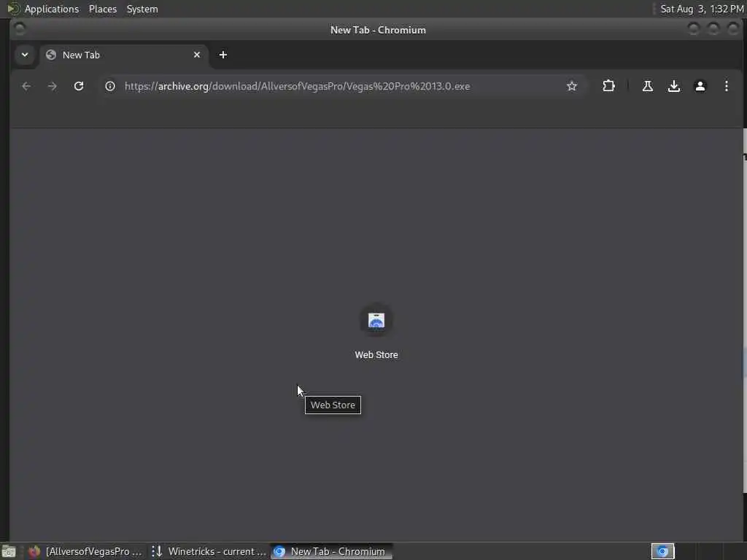747x560 pixels.
Task: Open the Chromium three-dot menu
Action: tap(726, 86)
